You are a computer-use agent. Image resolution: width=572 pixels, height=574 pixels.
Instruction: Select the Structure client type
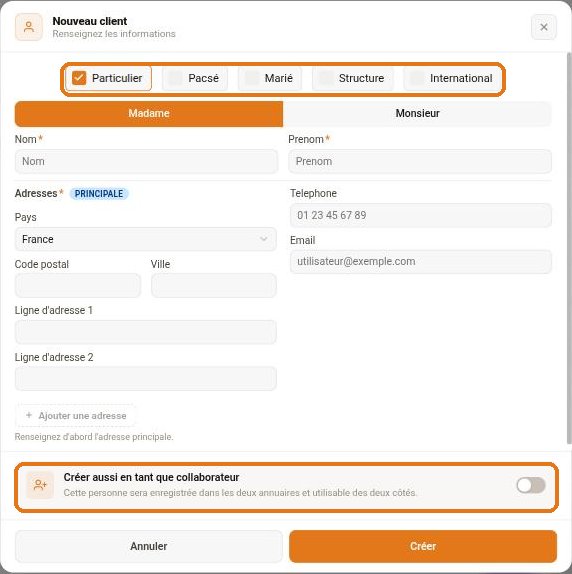353,78
